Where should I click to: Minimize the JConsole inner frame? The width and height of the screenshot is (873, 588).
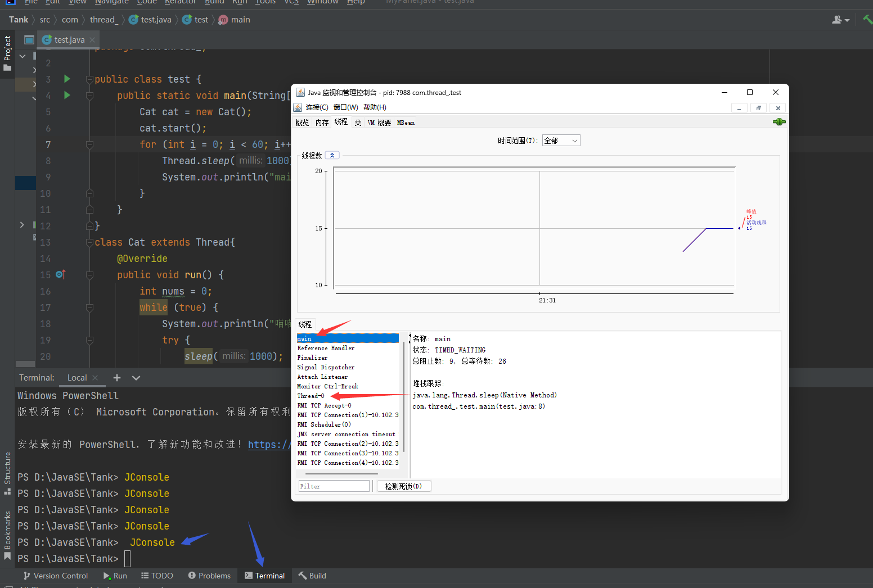(x=739, y=108)
